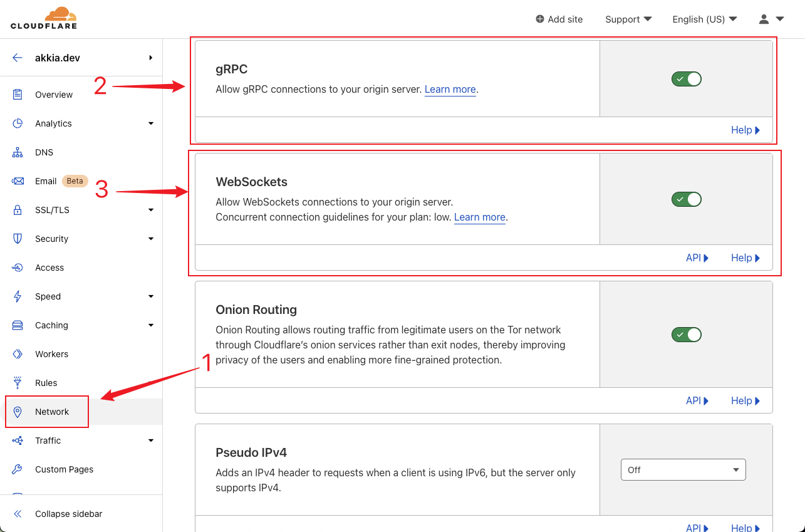Viewport: 805px width, 532px height.
Task: Turn off the WebSockets toggle
Action: [686, 199]
